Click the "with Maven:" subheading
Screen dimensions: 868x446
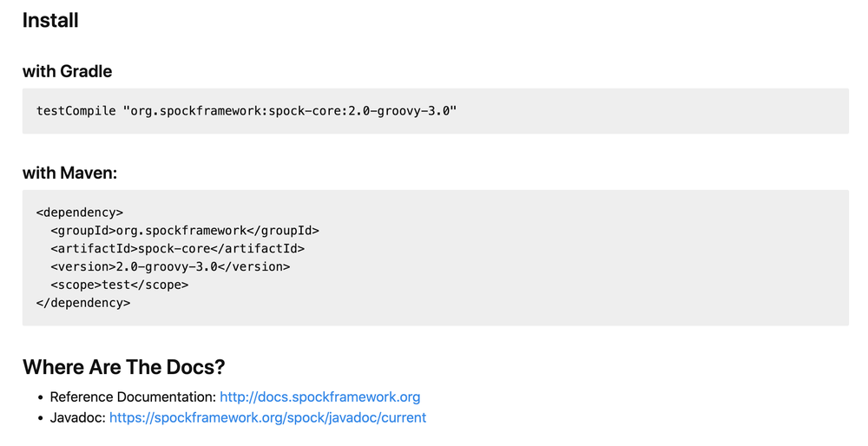tap(69, 173)
